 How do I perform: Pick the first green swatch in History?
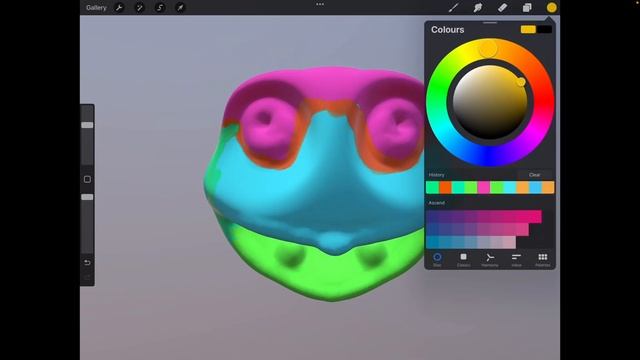(433, 187)
